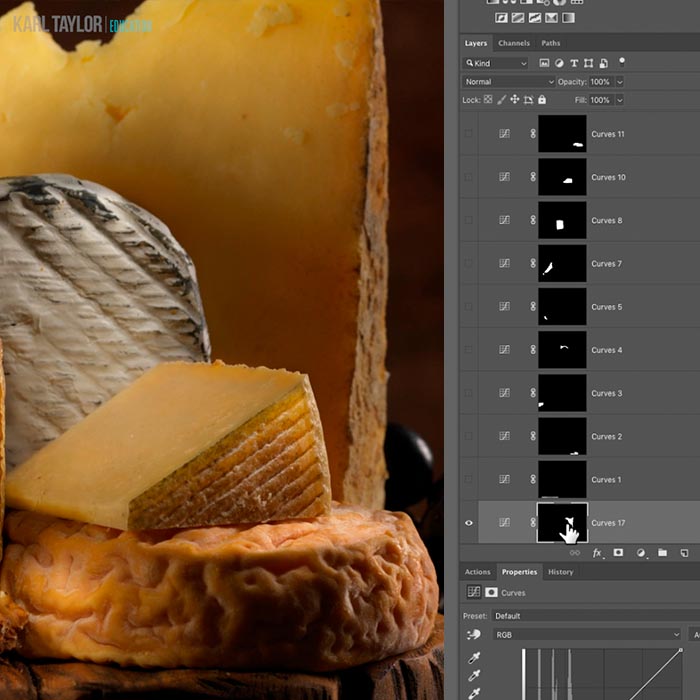Add a Selective Color adjustment layer
This screenshot has height=700, width=700.
[551, 18]
